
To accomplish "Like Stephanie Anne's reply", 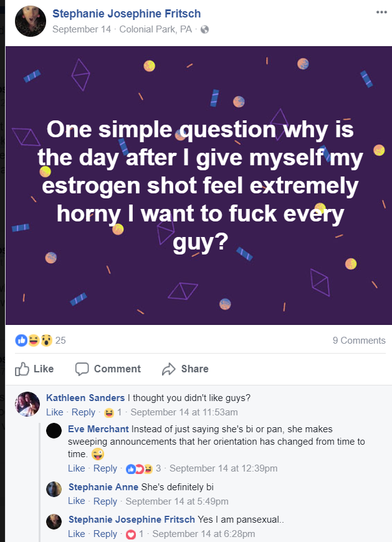I will pos(76,501).
